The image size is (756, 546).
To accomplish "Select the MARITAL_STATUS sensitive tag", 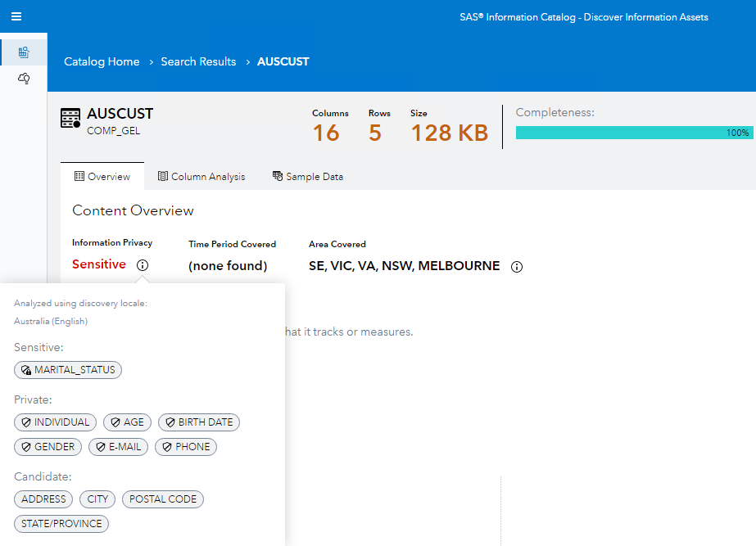I will pyautogui.click(x=68, y=370).
